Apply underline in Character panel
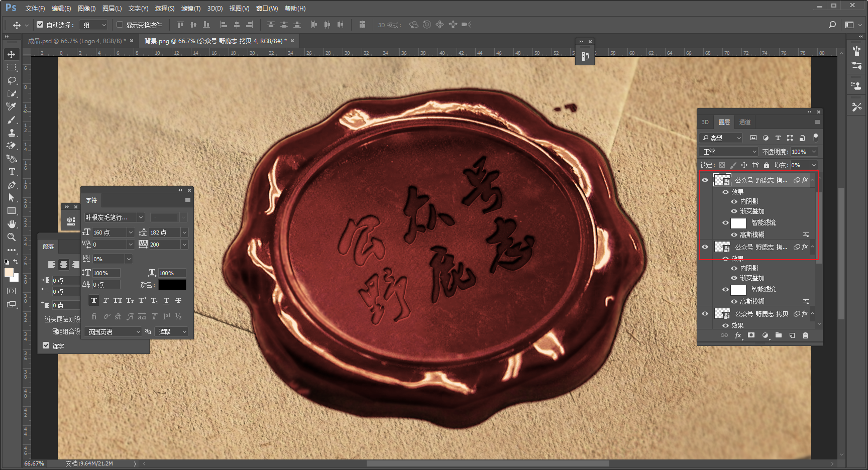The image size is (868, 470). tap(166, 300)
